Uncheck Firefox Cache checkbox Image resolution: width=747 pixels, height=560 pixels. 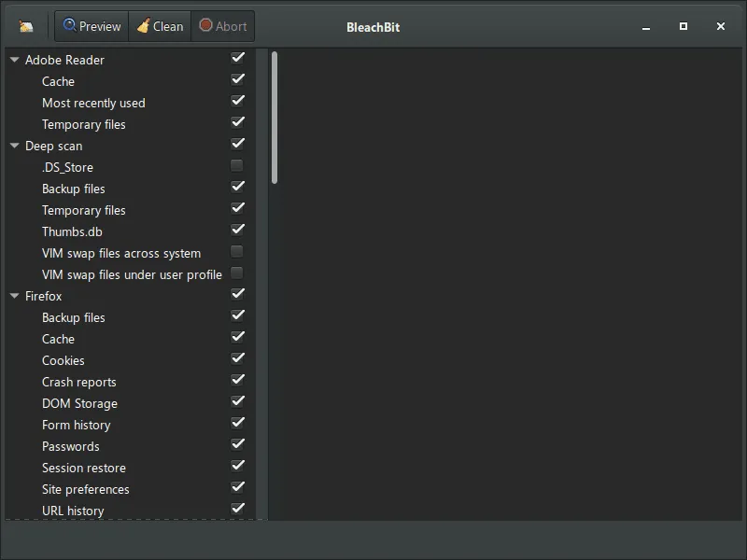[237, 337]
